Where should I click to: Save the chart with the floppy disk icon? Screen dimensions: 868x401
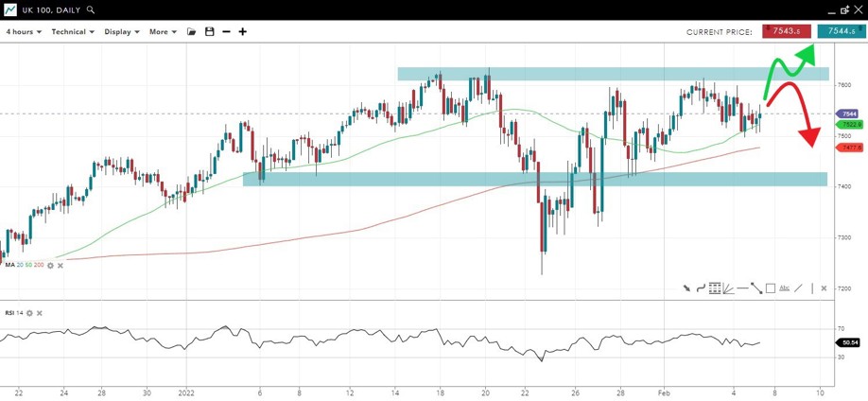(x=209, y=32)
